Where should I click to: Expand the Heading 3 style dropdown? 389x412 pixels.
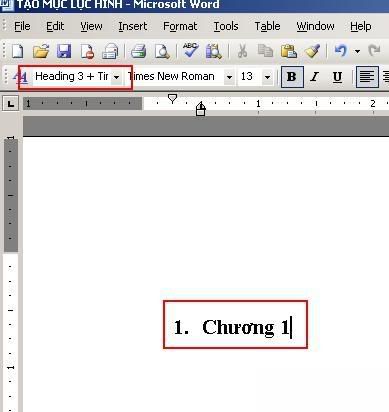pos(116,77)
